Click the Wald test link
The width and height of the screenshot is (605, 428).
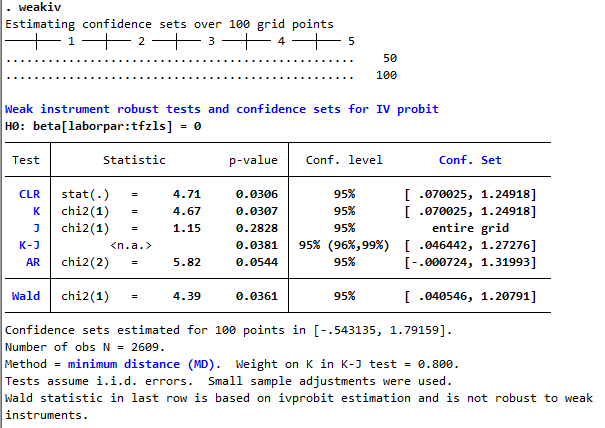pos(26,296)
